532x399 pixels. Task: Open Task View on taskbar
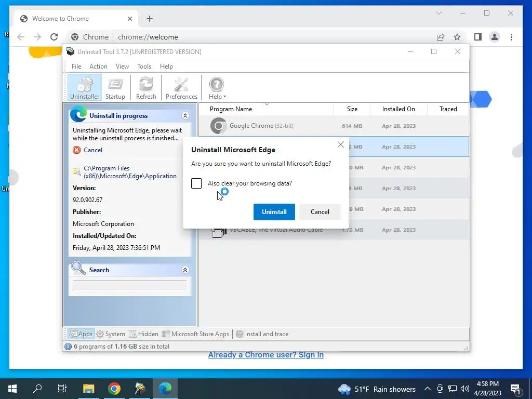point(62,389)
